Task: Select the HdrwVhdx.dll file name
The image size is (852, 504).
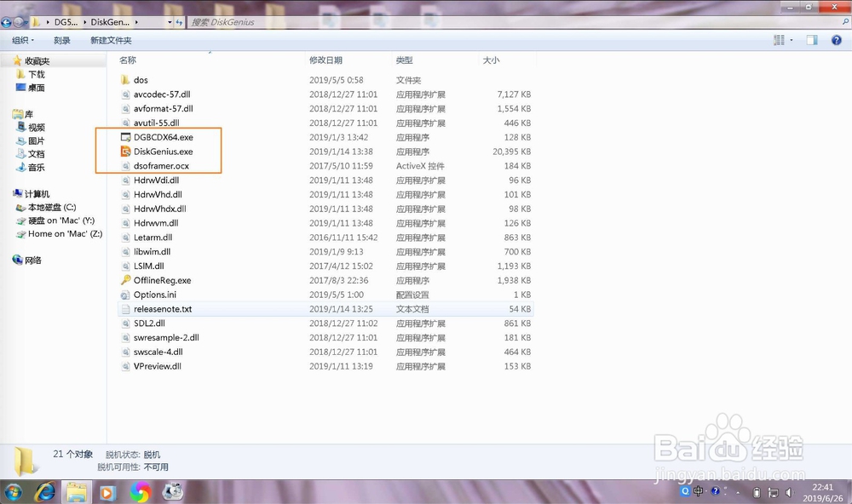Action: (x=160, y=209)
